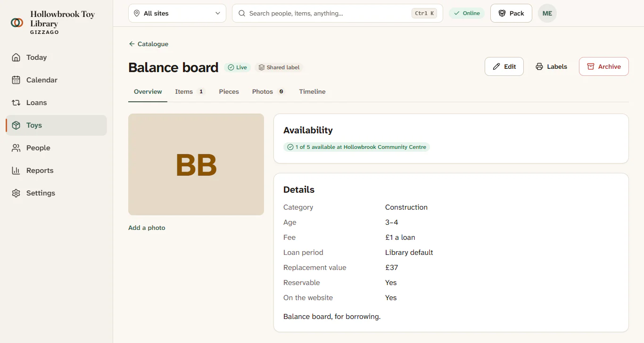
Task: Edit the Balance board toy
Action: (x=504, y=66)
